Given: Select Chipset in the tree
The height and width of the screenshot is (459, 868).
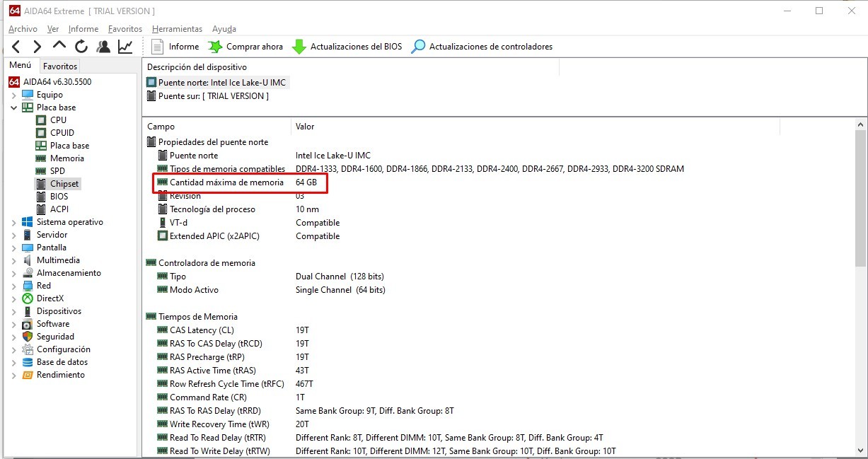Looking at the screenshot, I should [64, 184].
